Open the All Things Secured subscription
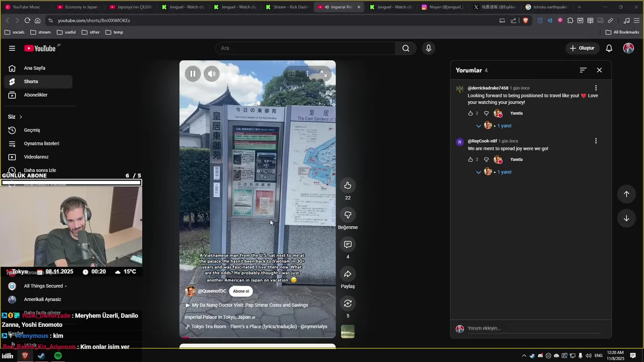The width and height of the screenshot is (644, 362). [x=38, y=286]
